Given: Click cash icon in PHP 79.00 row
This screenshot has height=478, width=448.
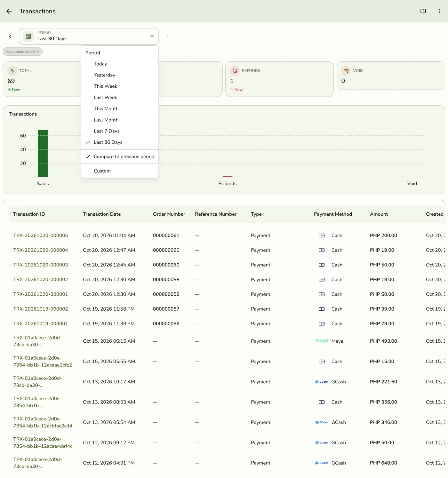Looking at the screenshot, I should 322,324.
